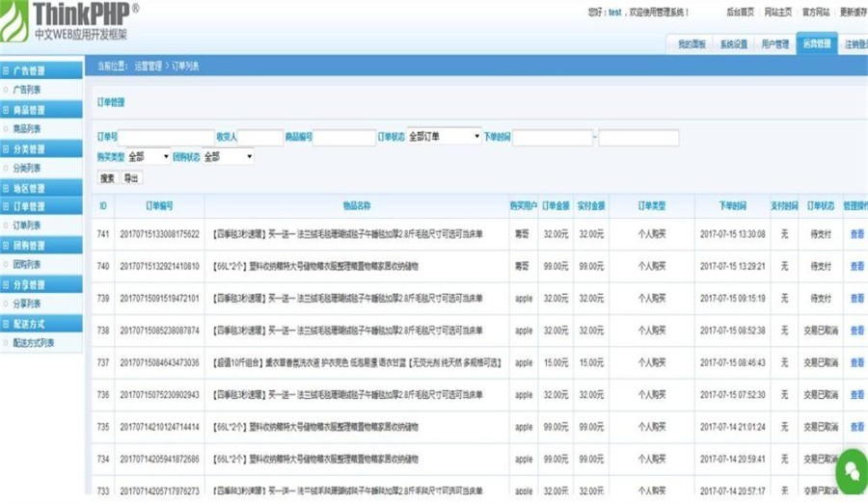Collapse the 商品管理 sidebar section
Viewport: 868px width, 503px height.
(x=41, y=110)
